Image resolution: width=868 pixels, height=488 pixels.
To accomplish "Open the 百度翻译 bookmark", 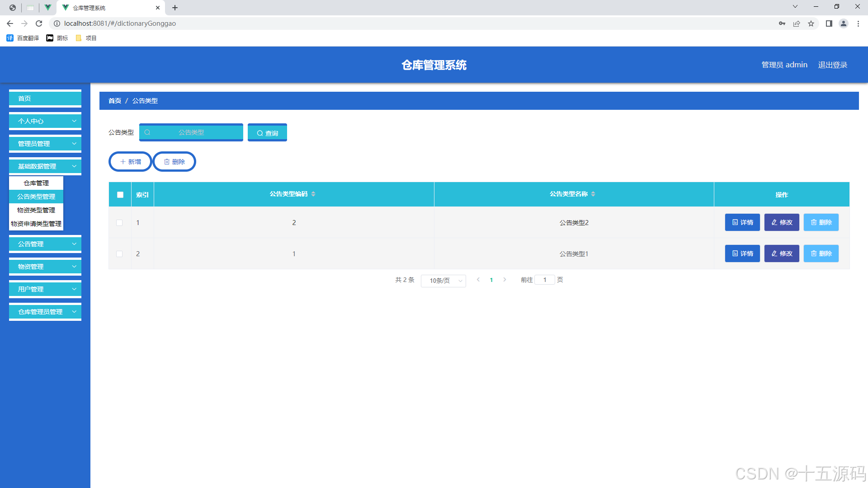I will tap(23, 38).
